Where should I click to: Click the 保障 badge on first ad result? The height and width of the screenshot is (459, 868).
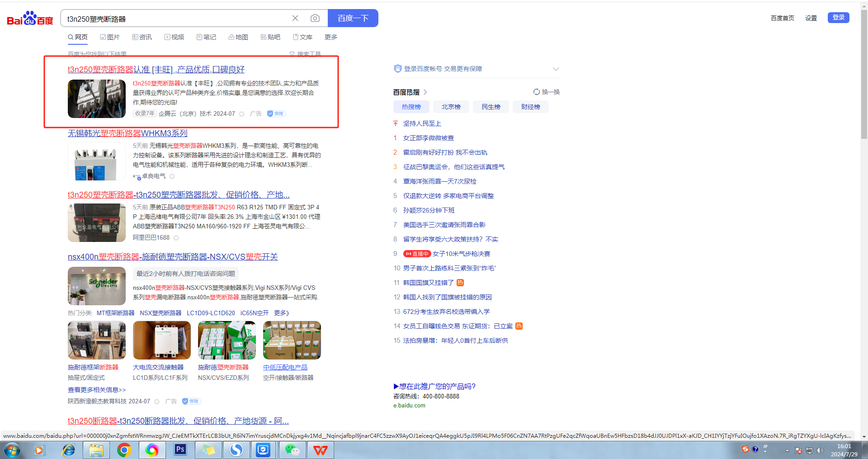(276, 114)
